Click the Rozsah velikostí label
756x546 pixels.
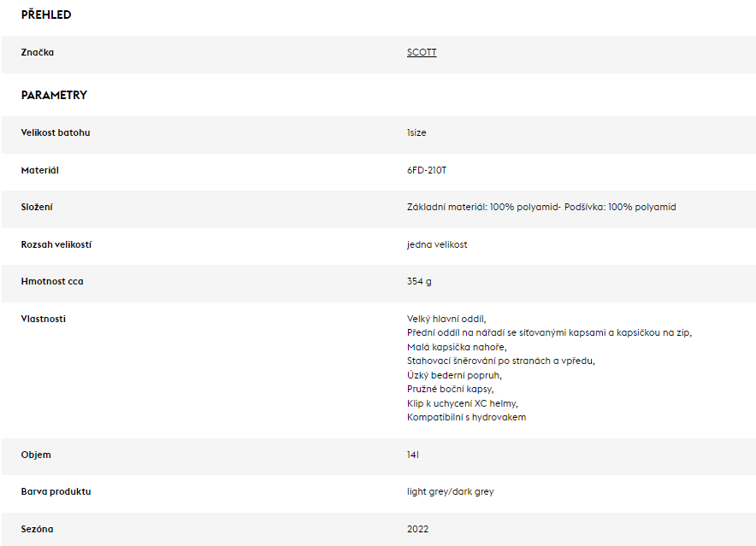56,245
